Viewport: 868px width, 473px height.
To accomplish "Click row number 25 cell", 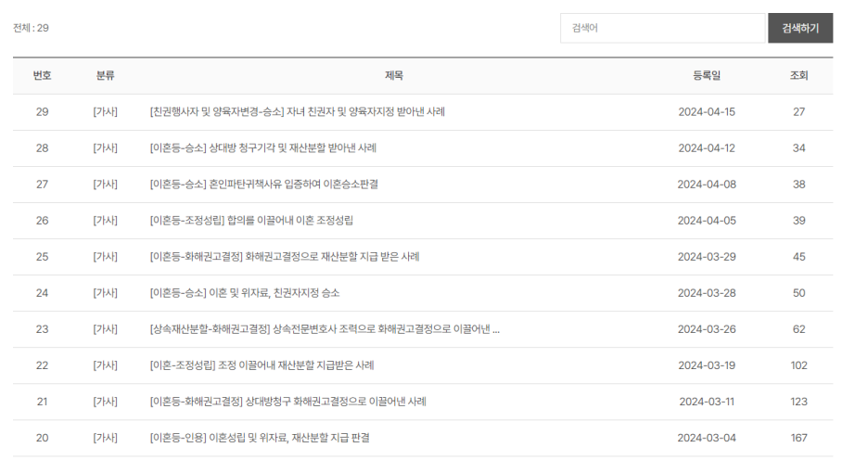I will 42,256.
